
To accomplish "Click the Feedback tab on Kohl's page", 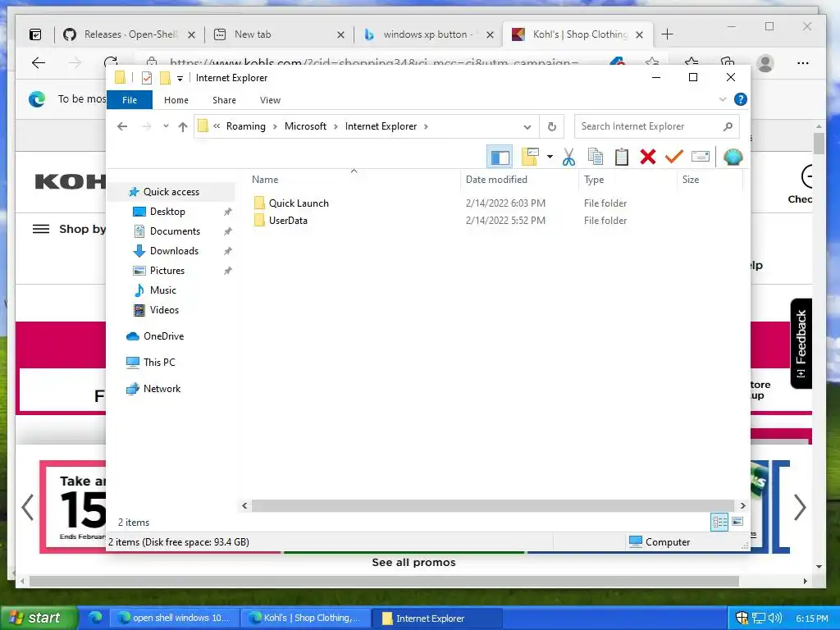I will click(x=801, y=344).
